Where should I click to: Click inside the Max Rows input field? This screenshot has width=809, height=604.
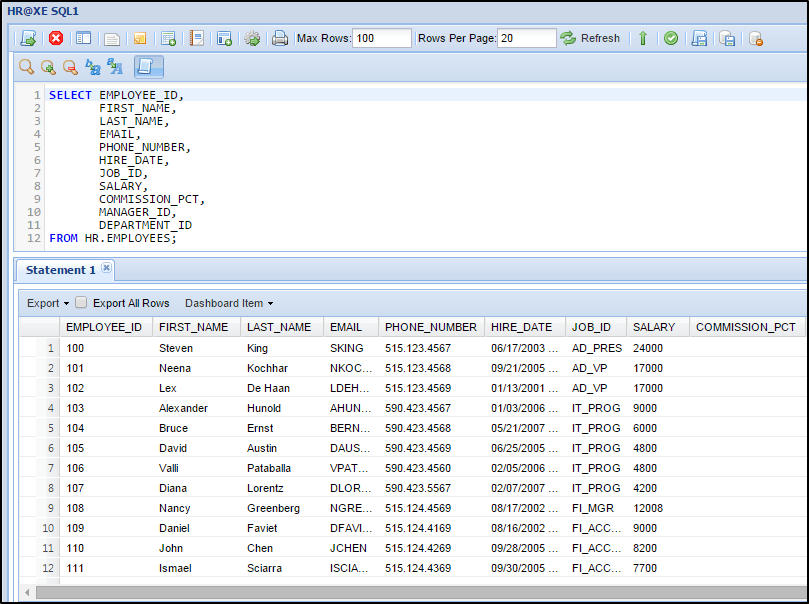[x=382, y=38]
